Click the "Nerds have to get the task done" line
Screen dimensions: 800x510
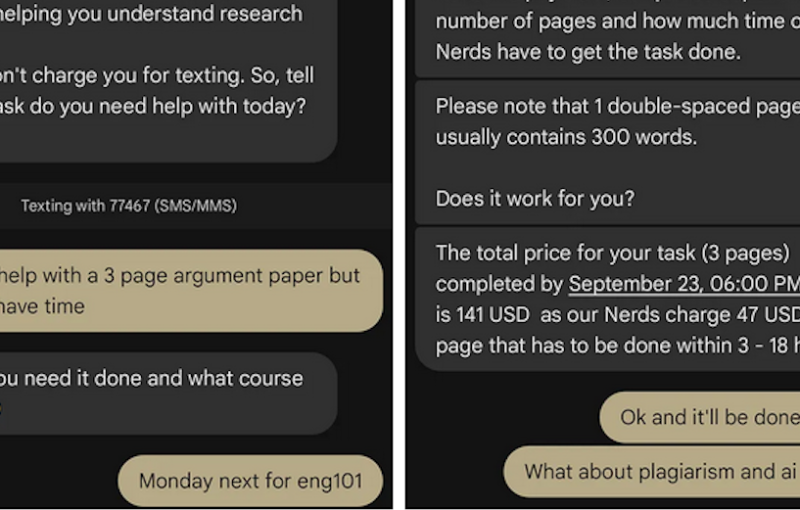[x=588, y=52]
